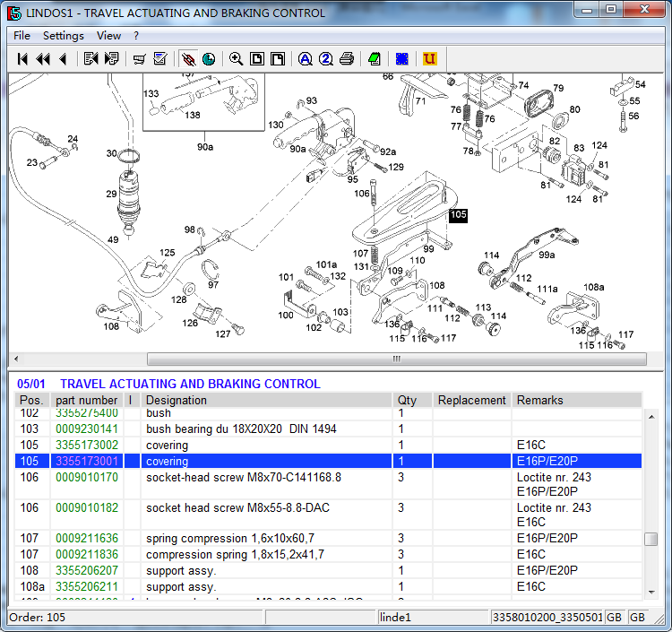Select part number 3355206211
Image resolution: width=672 pixels, height=632 pixels.
coord(87,586)
